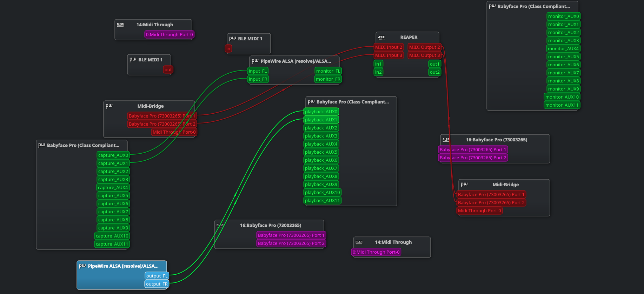This screenshot has width=644, height=294.
Task: Select 0:Midi Through Port-0 in bottom Midi Through node
Action: click(376, 252)
